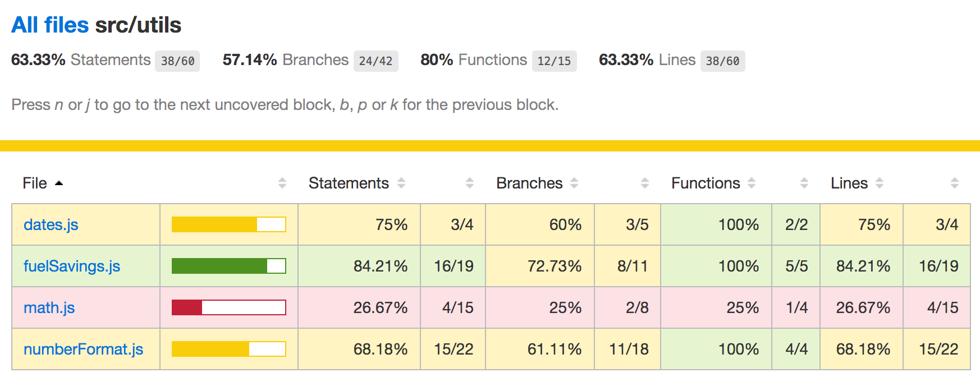This screenshot has height=377, width=980.
Task: Click the File column header label
Action: pyautogui.click(x=35, y=183)
